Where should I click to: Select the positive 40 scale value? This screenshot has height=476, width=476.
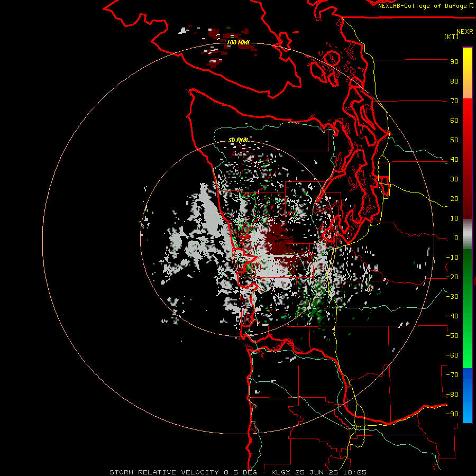click(x=454, y=160)
